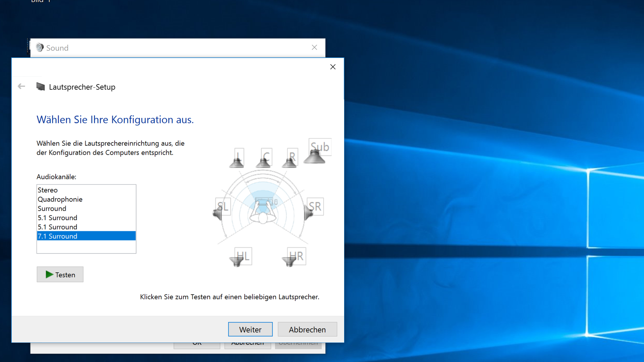Click the Testen button
This screenshot has height=362, width=644.
click(x=60, y=275)
